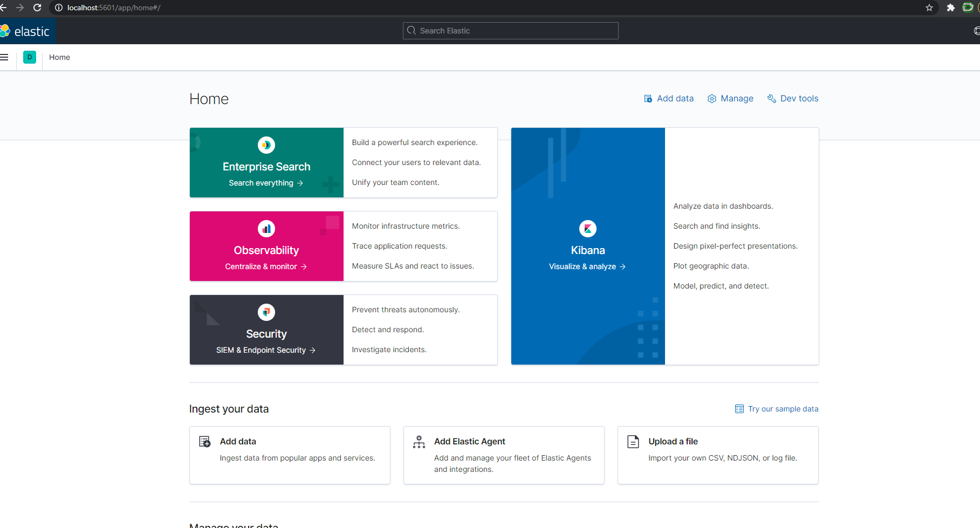Click 'Design pixel-perfect presentations.' text
This screenshot has height=528, width=980.
click(736, 246)
